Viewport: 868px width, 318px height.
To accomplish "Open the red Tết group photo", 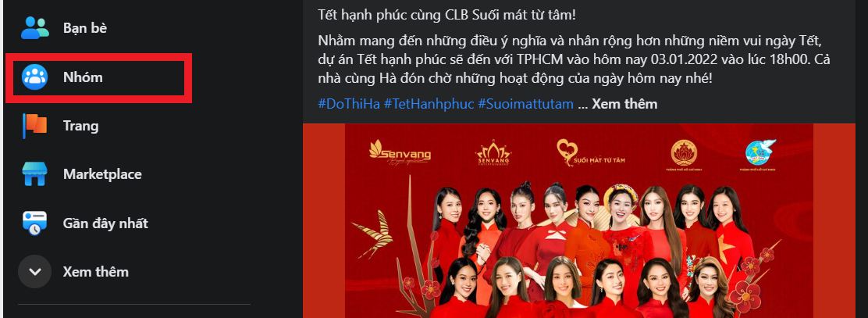I will point(579,220).
